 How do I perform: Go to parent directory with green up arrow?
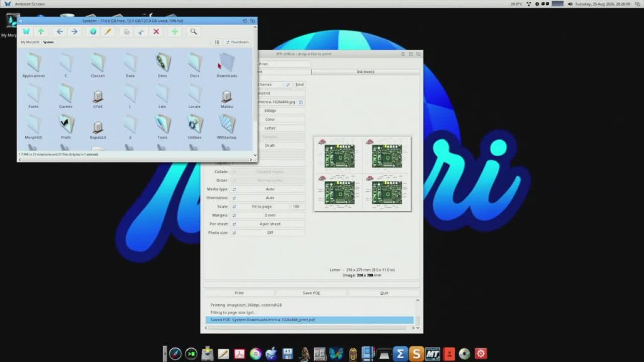point(41,31)
